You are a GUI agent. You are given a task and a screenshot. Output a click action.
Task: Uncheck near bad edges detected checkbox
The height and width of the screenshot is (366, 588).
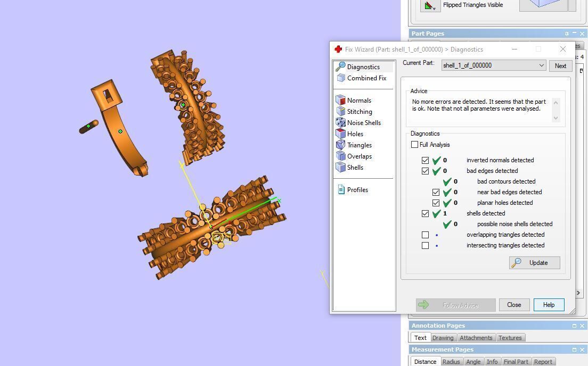pos(436,192)
